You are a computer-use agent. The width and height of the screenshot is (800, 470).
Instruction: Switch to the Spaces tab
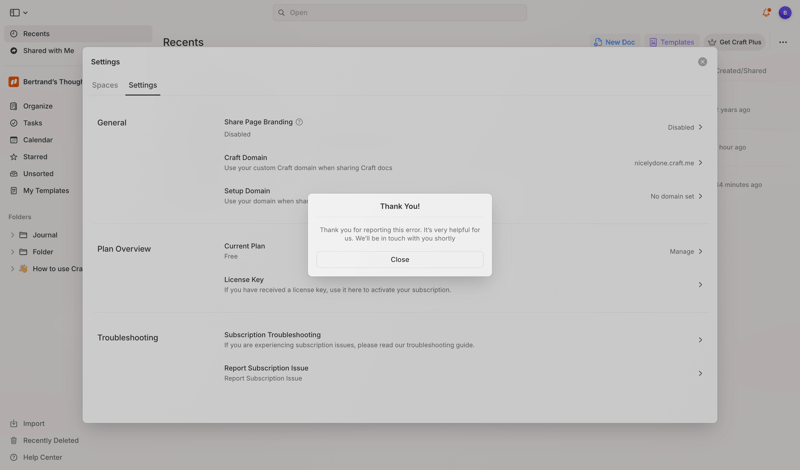105,85
